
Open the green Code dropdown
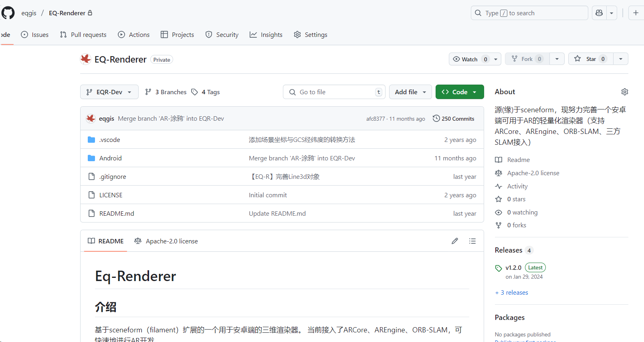point(460,92)
